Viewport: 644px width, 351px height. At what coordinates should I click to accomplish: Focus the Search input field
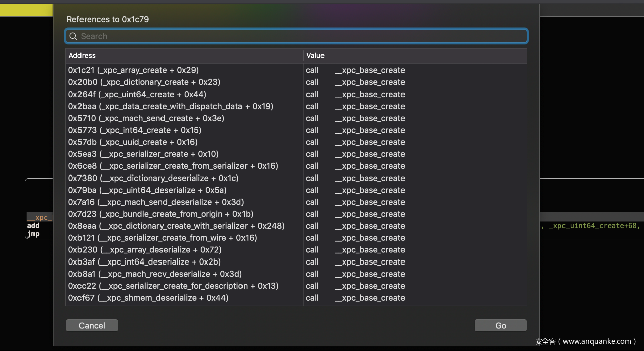(302, 36)
